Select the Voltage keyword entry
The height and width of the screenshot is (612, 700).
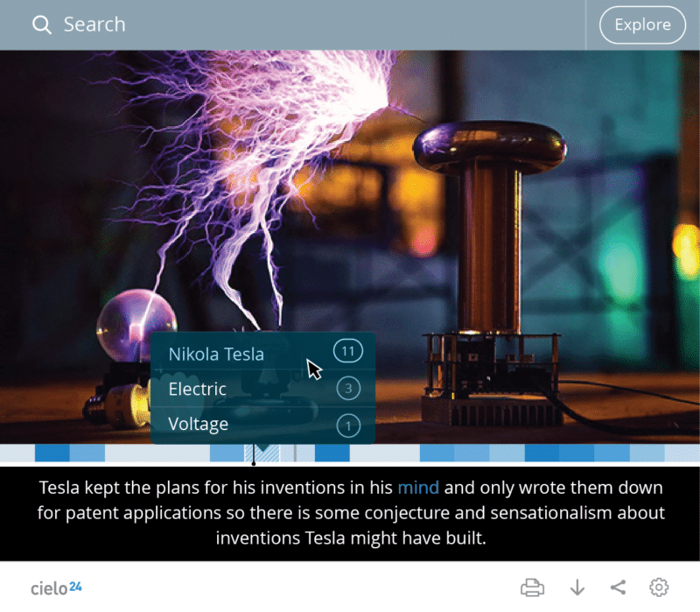point(263,425)
